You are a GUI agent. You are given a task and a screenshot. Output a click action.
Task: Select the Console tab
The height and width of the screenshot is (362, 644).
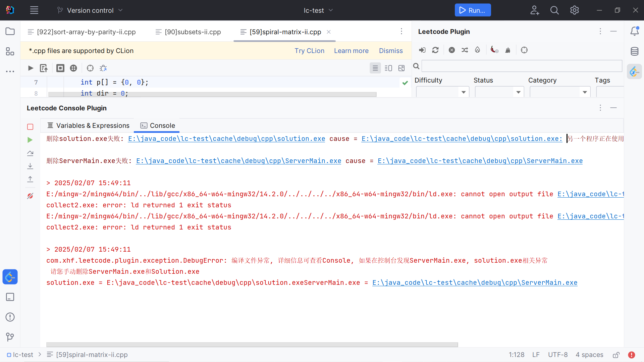click(x=158, y=125)
